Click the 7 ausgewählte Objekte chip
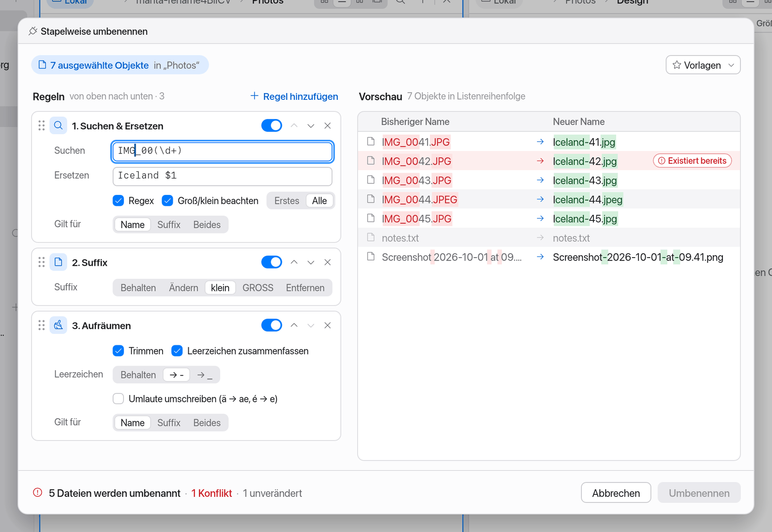This screenshot has width=772, height=532. pos(120,65)
